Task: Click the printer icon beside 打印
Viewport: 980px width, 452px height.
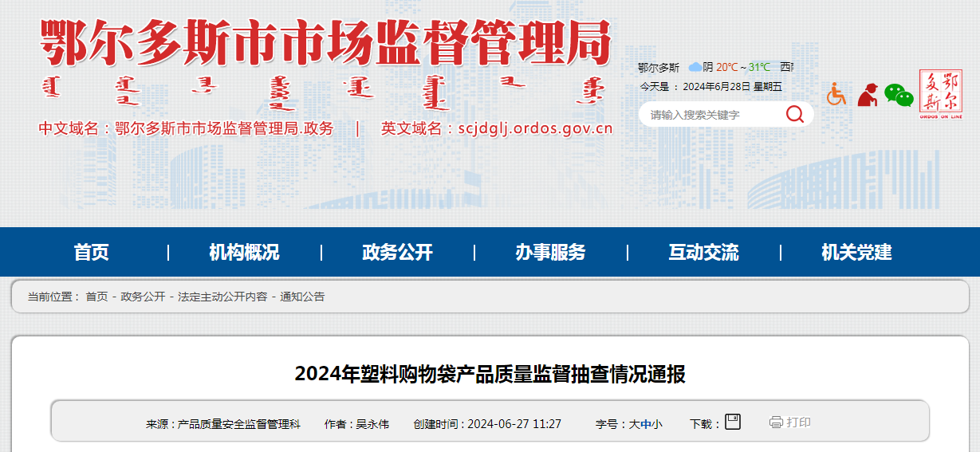Action: point(776,423)
